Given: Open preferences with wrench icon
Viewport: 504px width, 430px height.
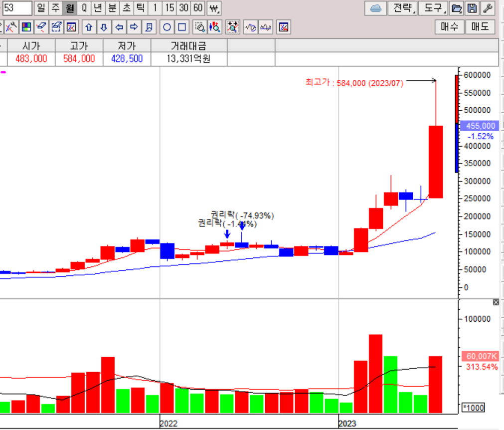Looking at the screenshot, I should [488, 8].
